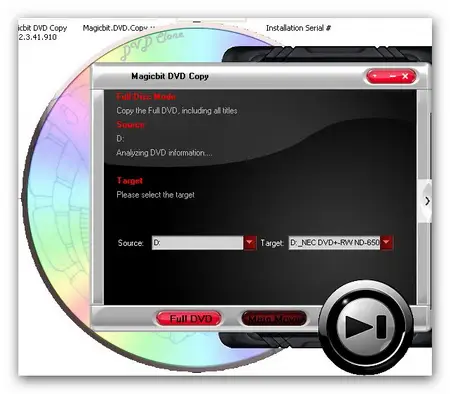Click the Target field showing NEC DVD+-RW
The height and width of the screenshot is (394, 450).
[x=334, y=243]
